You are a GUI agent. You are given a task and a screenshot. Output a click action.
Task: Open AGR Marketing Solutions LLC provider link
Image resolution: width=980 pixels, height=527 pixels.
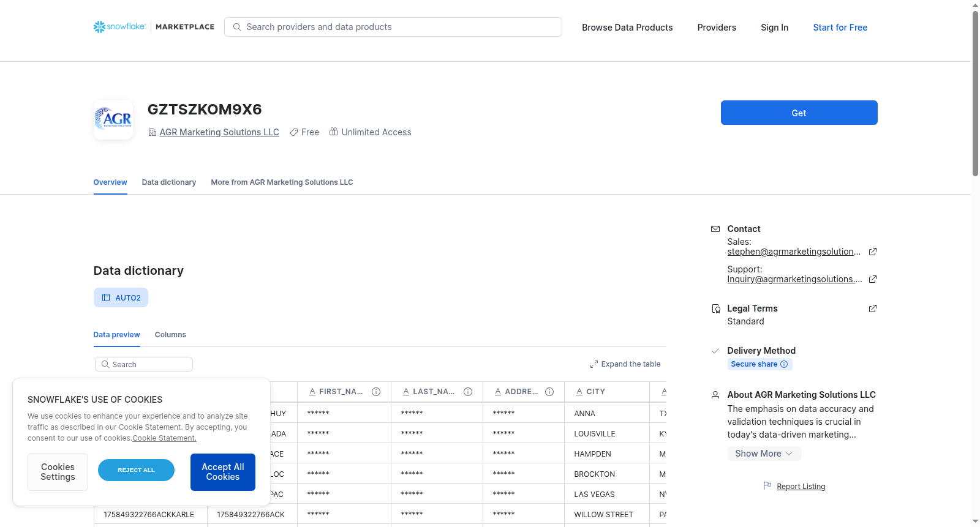click(219, 132)
